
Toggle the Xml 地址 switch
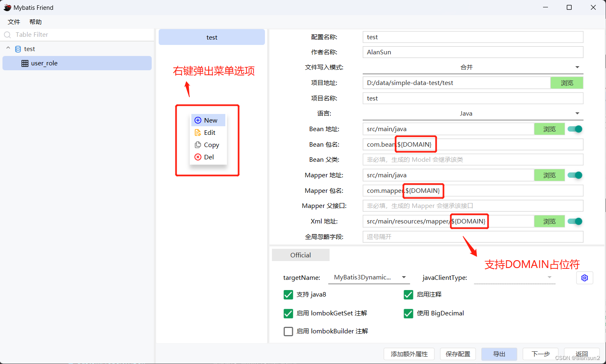[575, 221]
